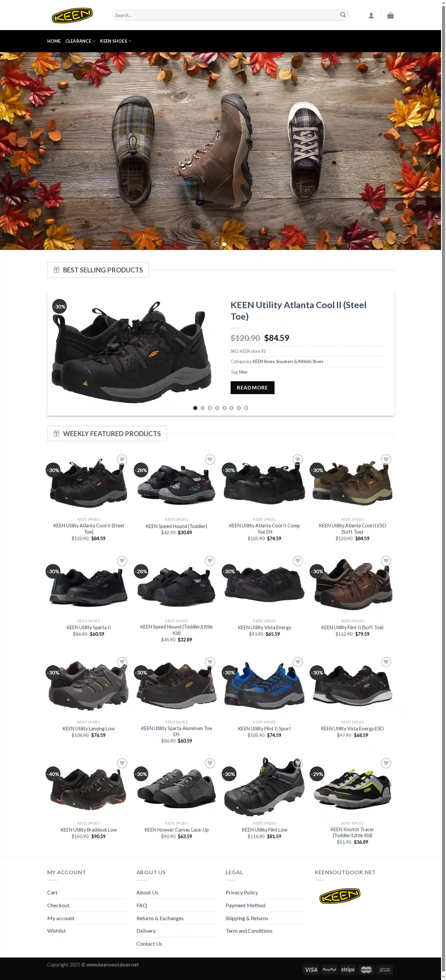Image resolution: width=446 pixels, height=980 pixels.
Task: Switch to first hero banner slide dot
Action: point(217,244)
